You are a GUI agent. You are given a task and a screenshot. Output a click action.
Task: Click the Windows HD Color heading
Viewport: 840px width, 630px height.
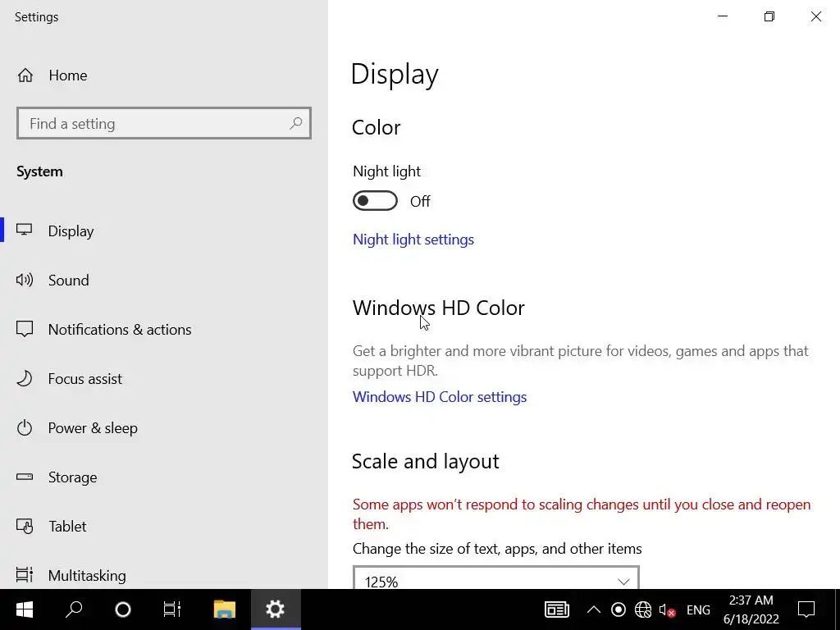point(438,308)
